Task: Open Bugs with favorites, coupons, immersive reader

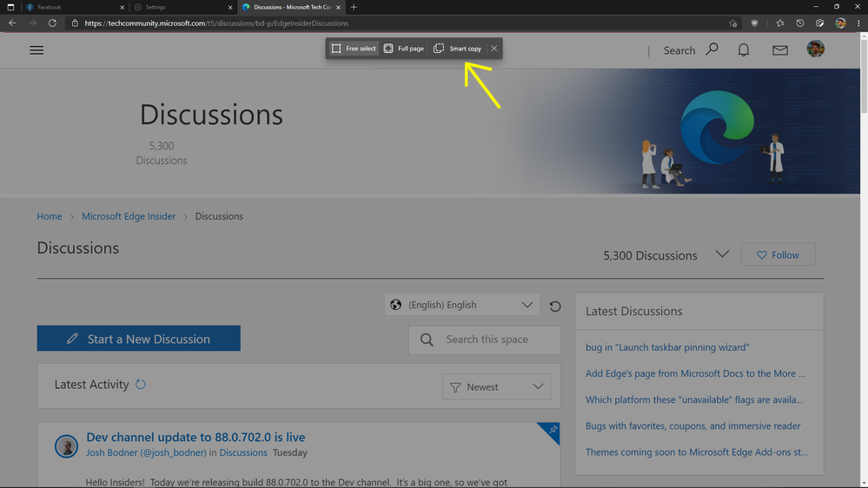Action: coord(693,426)
